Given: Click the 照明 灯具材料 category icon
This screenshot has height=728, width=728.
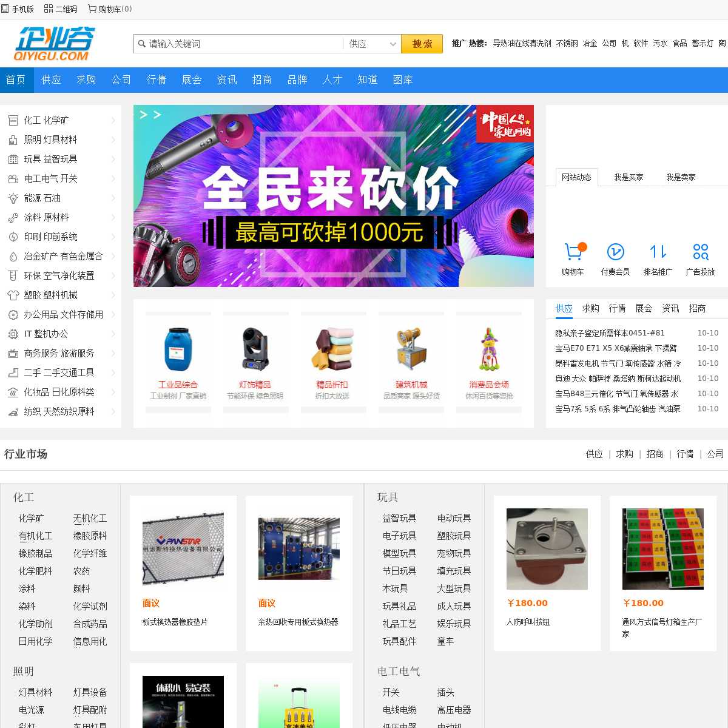Looking at the screenshot, I should (13, 140).
